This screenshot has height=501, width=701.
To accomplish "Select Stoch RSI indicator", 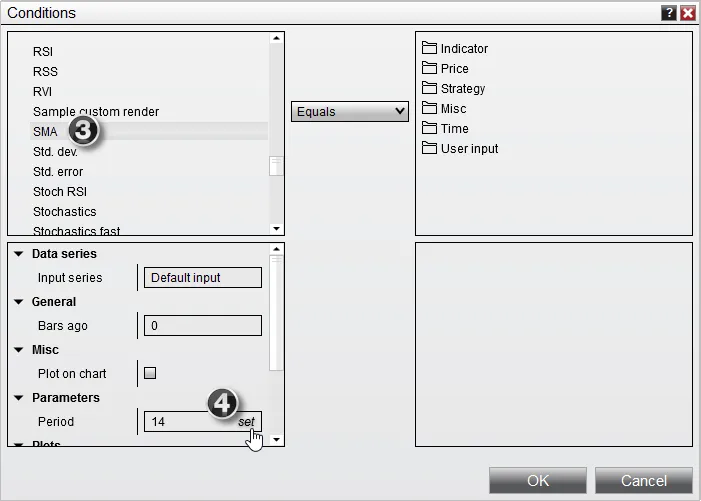I will 60,191.
